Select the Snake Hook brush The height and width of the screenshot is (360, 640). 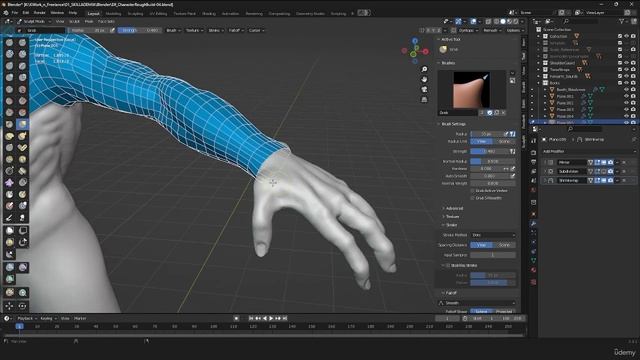(22, 136)
